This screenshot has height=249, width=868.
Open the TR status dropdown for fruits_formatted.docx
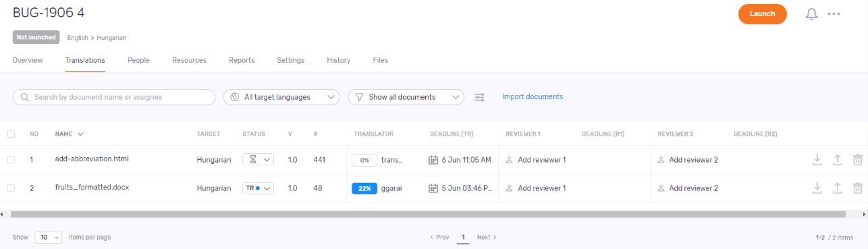258,188
